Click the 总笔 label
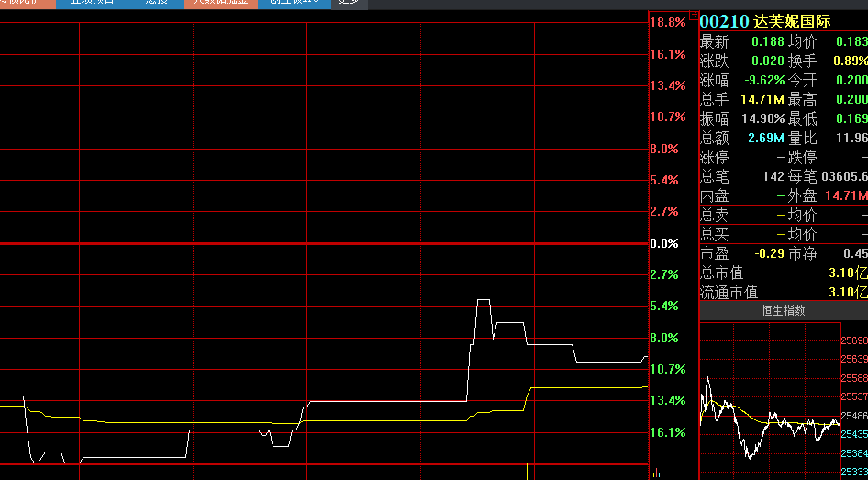This screenshot has height=480, width=868. coord(715,176)
